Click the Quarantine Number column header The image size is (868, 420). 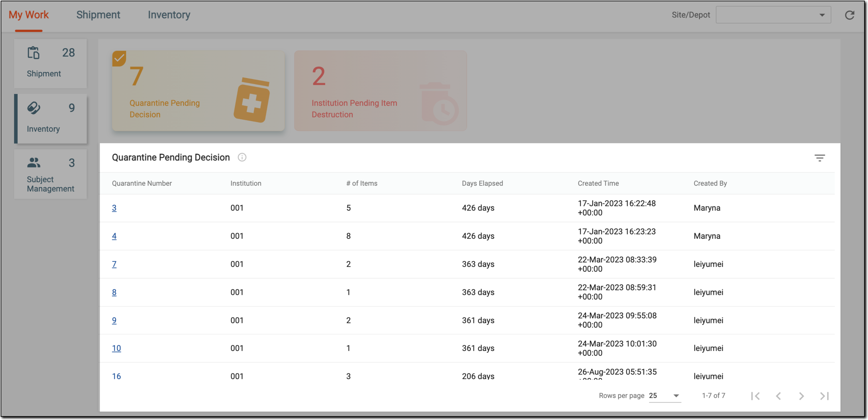[x=142, y=183]
